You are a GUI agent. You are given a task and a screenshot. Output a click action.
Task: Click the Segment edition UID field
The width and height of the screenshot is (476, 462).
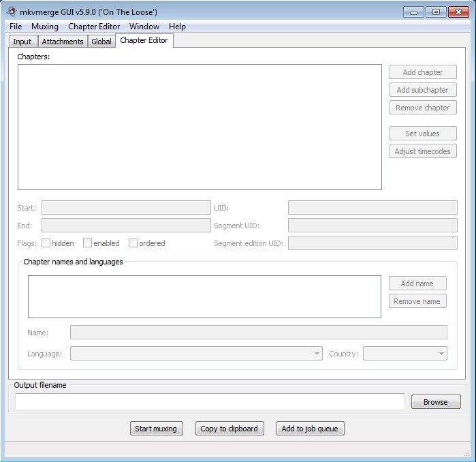click(x=372, y=243)
